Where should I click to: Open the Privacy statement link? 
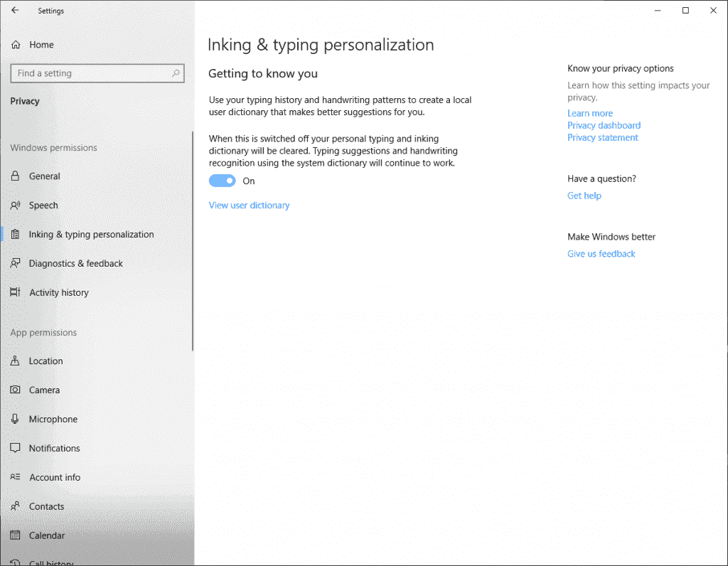pos(603,137)
